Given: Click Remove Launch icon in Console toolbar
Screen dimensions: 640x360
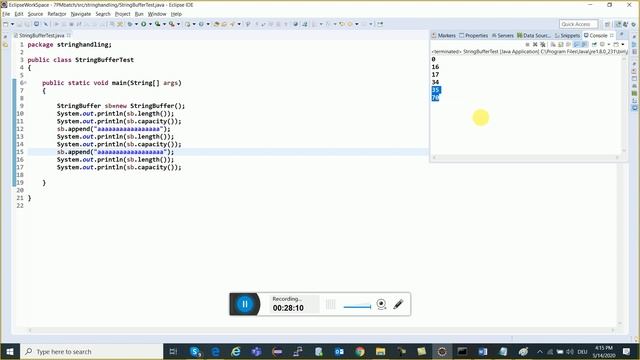Looking at the screenshot, I should click(x=535, y=44).
